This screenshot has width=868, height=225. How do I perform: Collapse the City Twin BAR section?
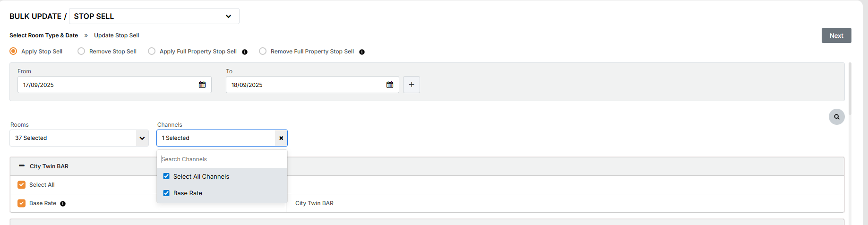point(22,166)
